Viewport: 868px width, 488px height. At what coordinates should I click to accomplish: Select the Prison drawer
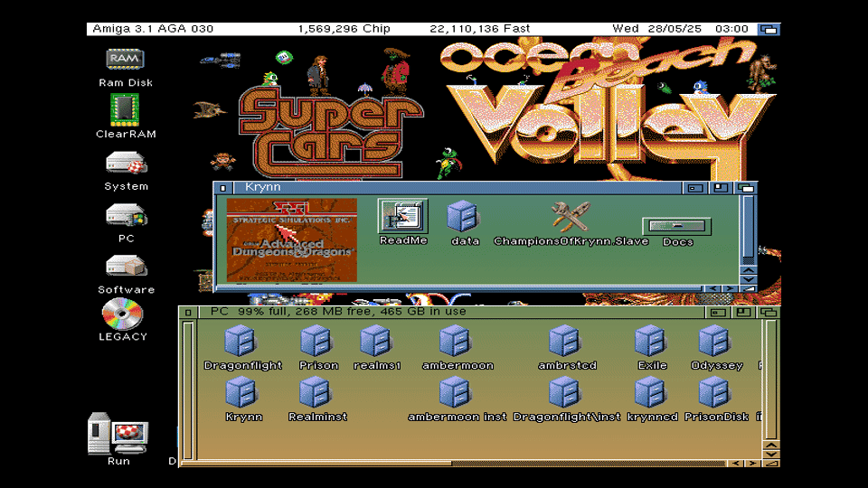[x=316, y=341]
